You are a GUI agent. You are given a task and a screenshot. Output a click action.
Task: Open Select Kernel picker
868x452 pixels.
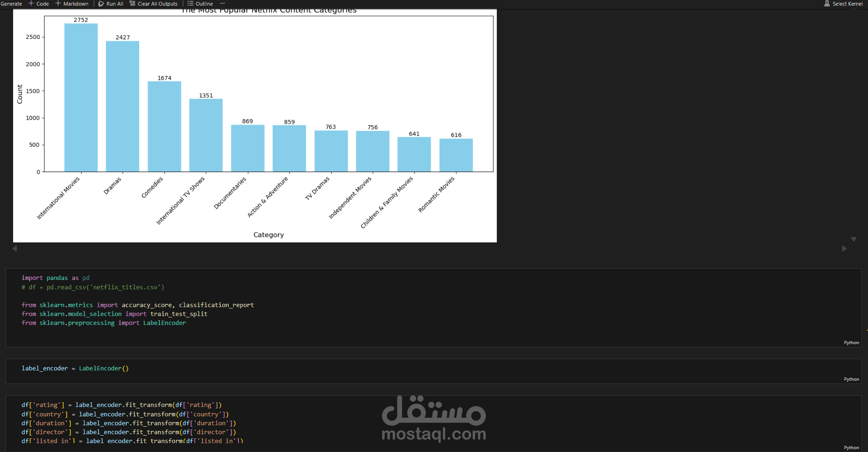(843, 4)
